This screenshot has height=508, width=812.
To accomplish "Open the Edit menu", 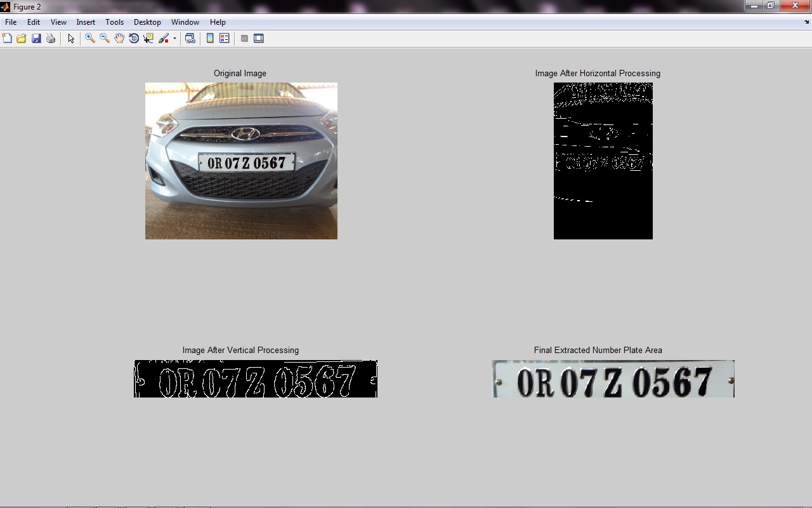I will [34, 22].
